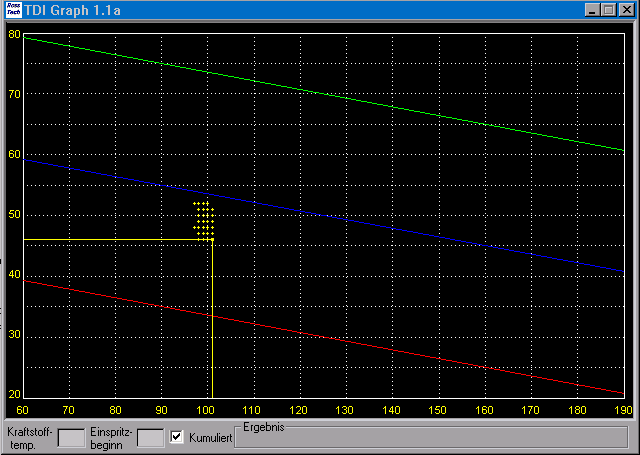
Task: Click the 190 label on x-axis
Action: click(x=622, y=410)
